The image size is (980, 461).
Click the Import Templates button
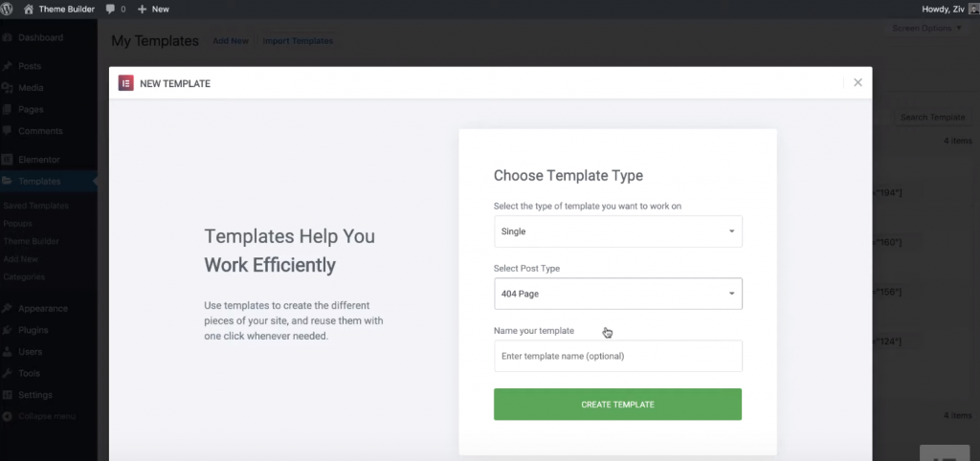tap(298, 41)
